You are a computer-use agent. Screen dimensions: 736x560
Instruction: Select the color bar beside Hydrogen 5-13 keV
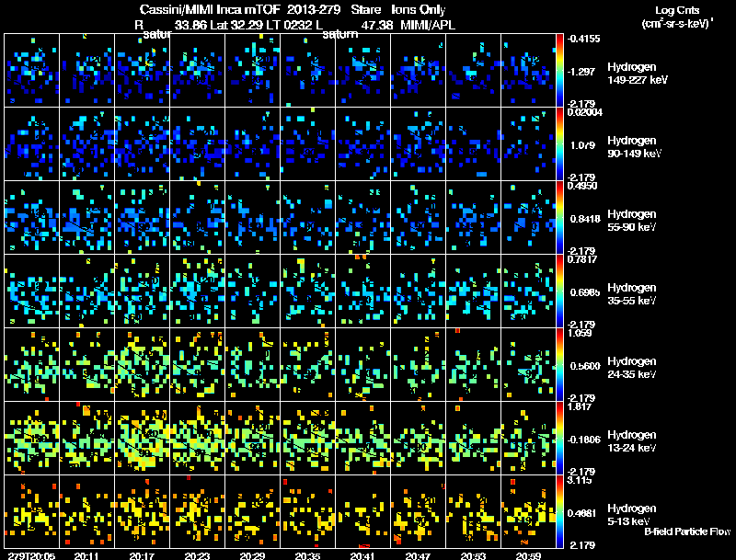pos(559,512)
